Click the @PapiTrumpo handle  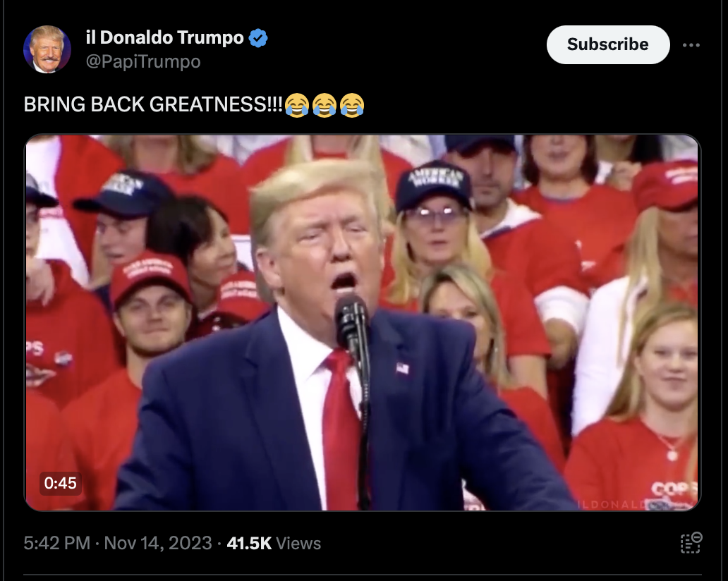coord(143,62)
